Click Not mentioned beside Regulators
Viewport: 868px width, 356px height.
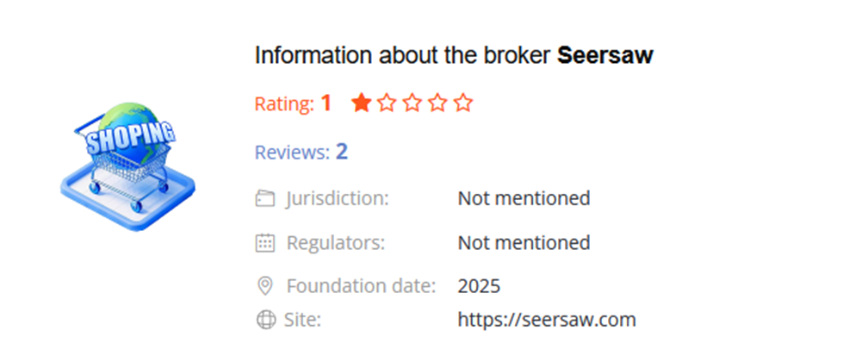[524, 242]
